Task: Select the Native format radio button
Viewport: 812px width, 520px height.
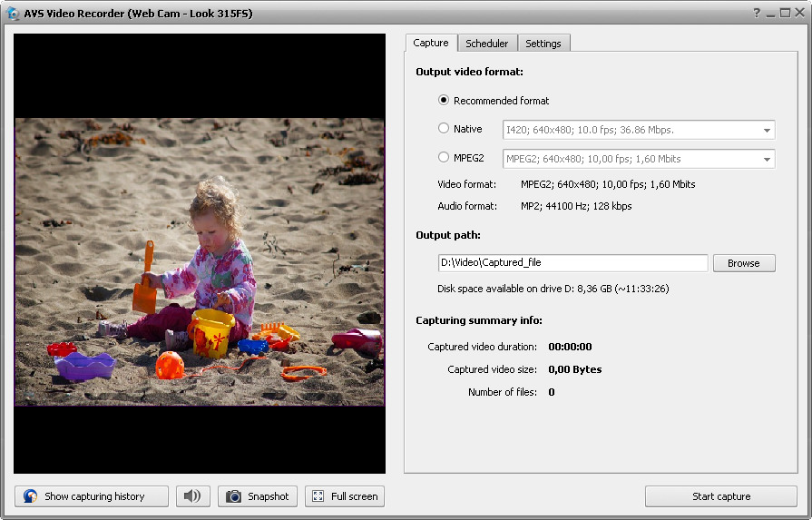Action: (444, 128)
